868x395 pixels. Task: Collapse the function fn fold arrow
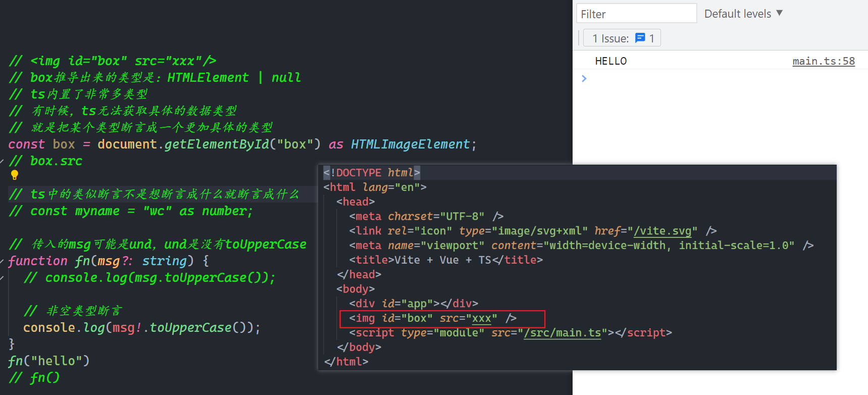(3, 261)
